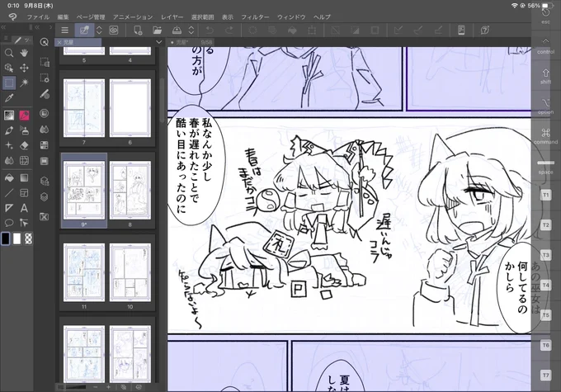Screen dimensions: 561x392
Task: Select the Liquify mesh tool
Action: [x=24, y=160]
